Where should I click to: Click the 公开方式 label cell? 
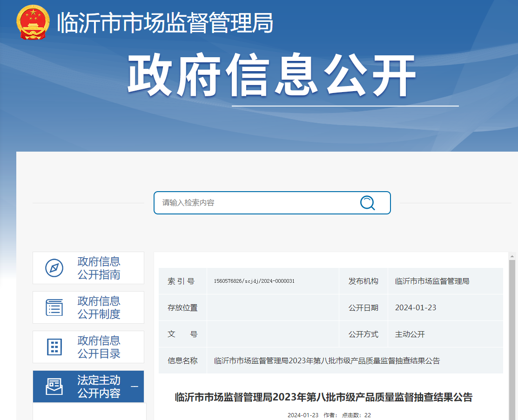363,334
